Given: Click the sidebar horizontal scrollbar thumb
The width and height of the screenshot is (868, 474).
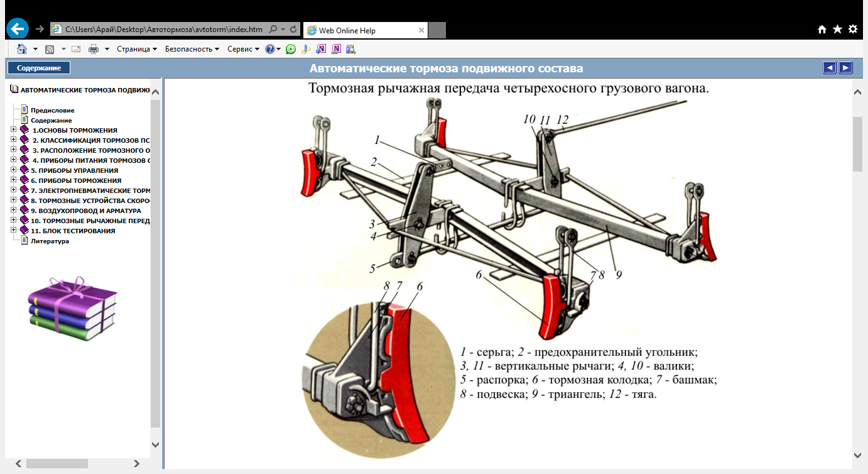Looking at the screenshot, I should pyautogui.click(x=57, y=463).
